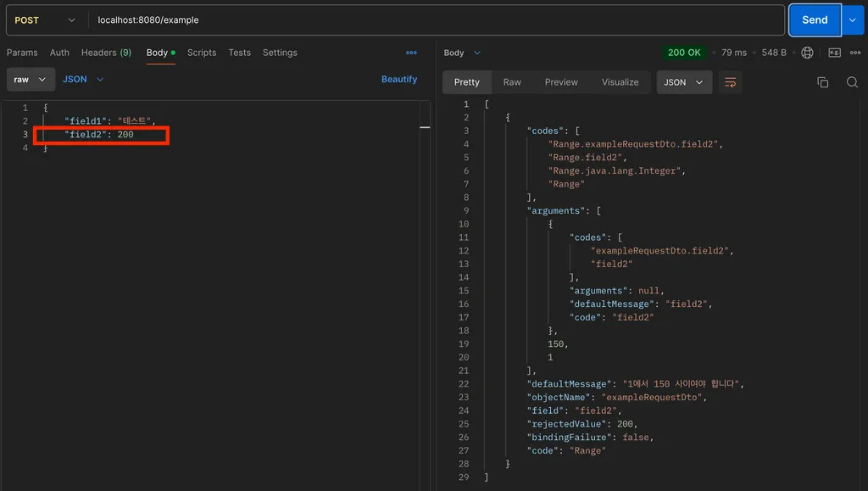Send the POST request
This screenshot has height=491, width=868.
pyautogui.click(x=815, y=20)
